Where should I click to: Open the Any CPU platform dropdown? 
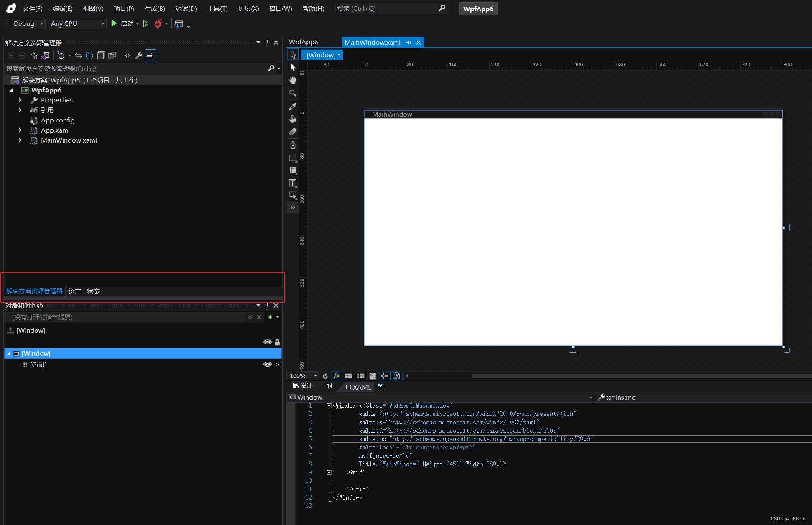102,24
